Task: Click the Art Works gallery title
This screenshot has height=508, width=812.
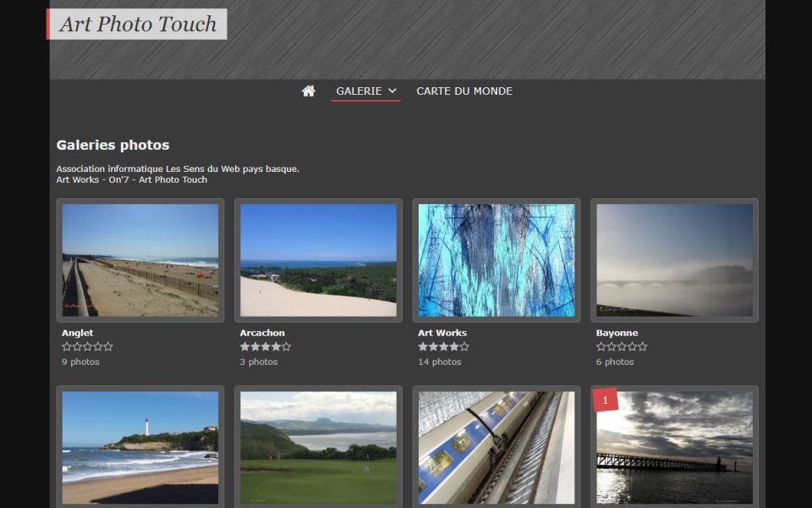Action: (x=442, y=333)
